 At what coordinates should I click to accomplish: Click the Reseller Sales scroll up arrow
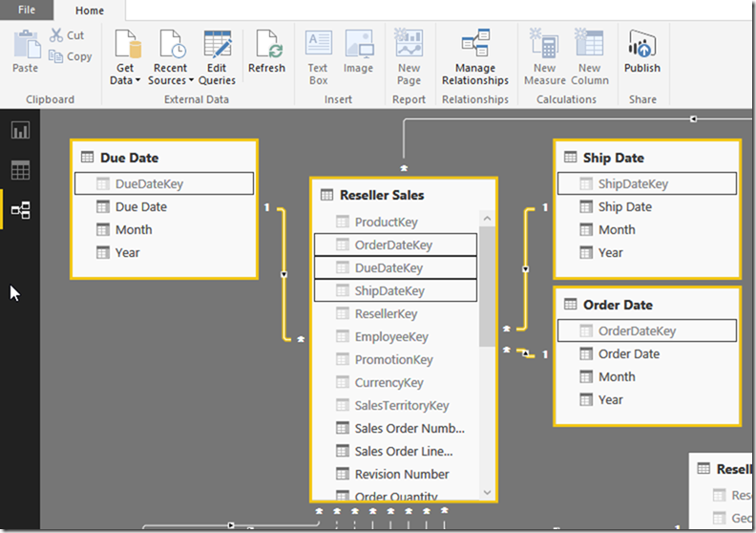487,219
